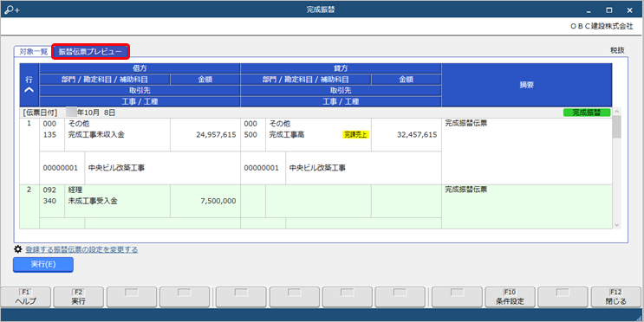This screenshot has height=322, width=644.
Task: Click the F1 ヘルプ function key
Action: (x=25, y=297)
